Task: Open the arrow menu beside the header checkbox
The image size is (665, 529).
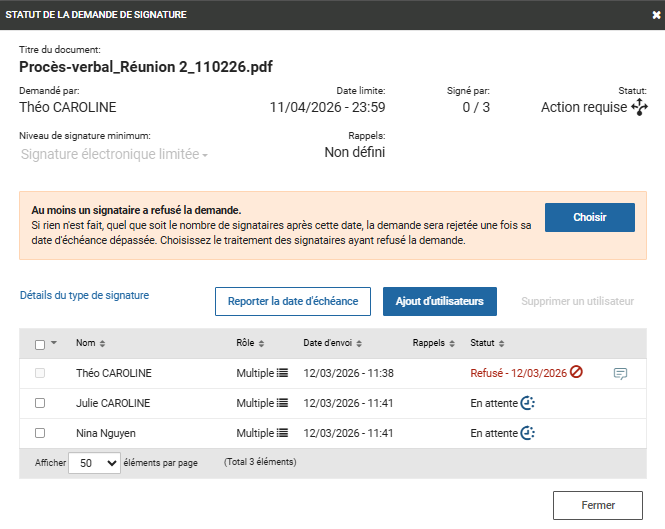Action: (x=54, y=343)
